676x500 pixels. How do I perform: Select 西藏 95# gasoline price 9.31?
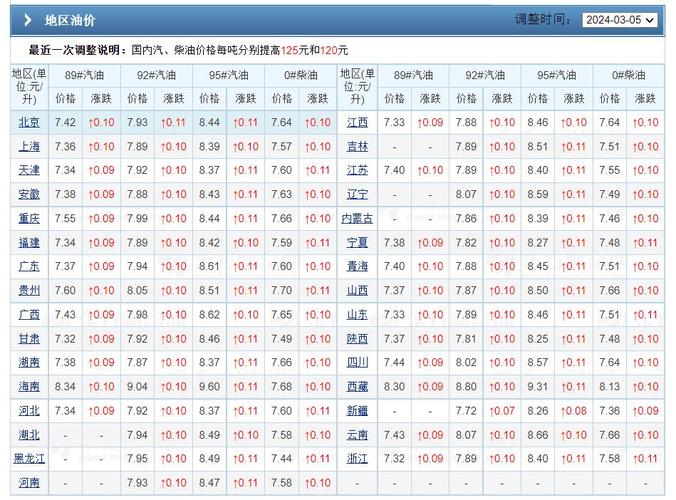538,387
